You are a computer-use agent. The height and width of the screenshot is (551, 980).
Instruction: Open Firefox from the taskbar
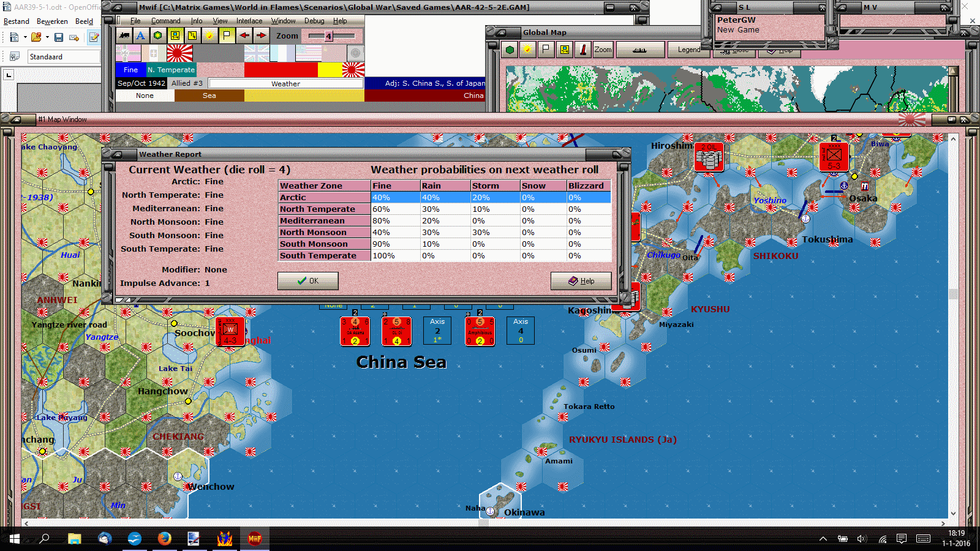[x=164, y=539]
